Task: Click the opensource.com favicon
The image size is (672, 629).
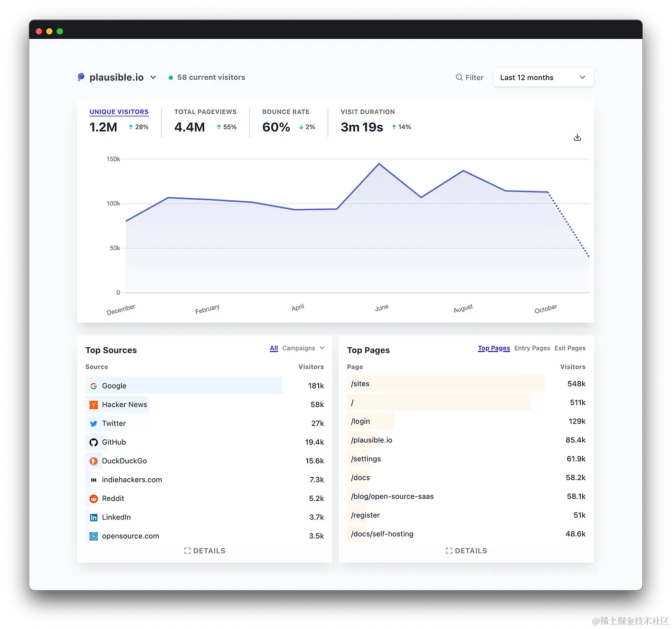Action: tap(94, 536)
